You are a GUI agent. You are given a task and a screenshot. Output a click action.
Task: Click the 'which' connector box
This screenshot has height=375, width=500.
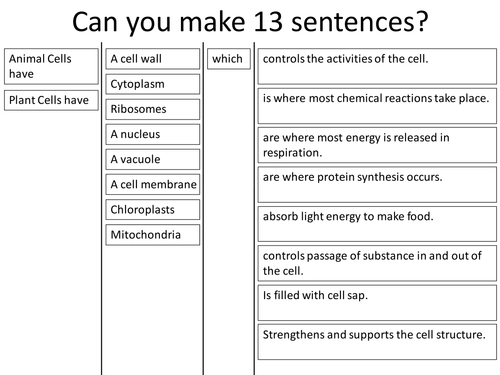[x=229, y=59]
